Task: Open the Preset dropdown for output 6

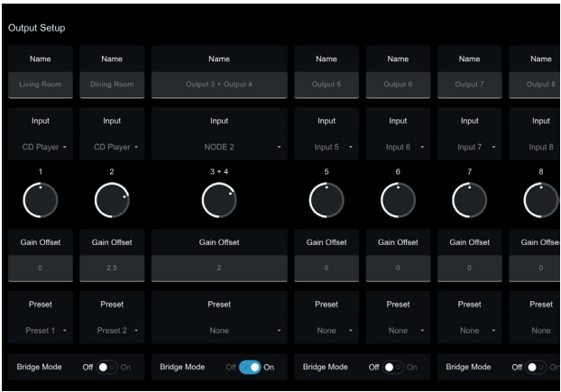Action: pyautogui.click(x=398, y=331)
